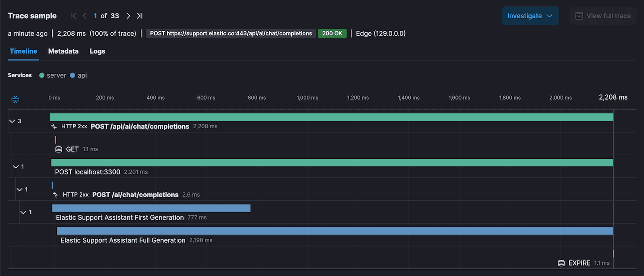644x276 pixels.
Task: Click the POST support.elastic.co URL badge
Action: [230, 33]
